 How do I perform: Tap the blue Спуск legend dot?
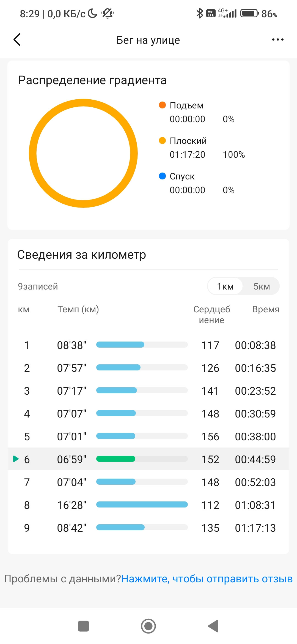162,176
